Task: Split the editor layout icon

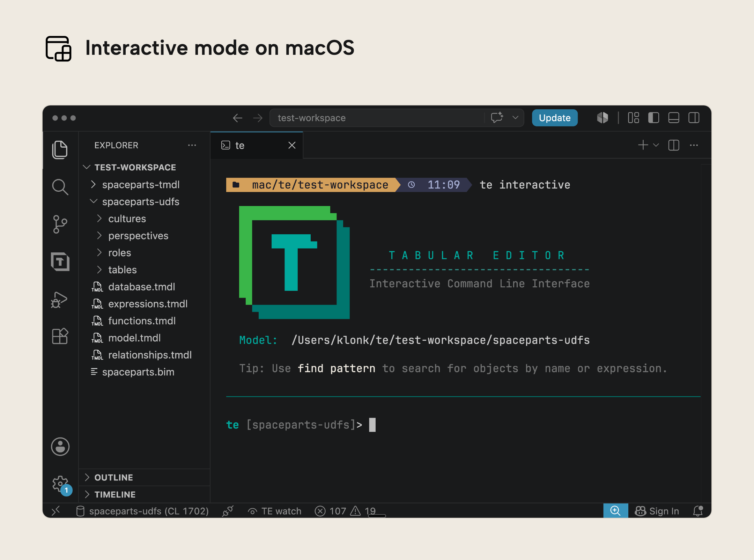Action: tap(674, 145)
